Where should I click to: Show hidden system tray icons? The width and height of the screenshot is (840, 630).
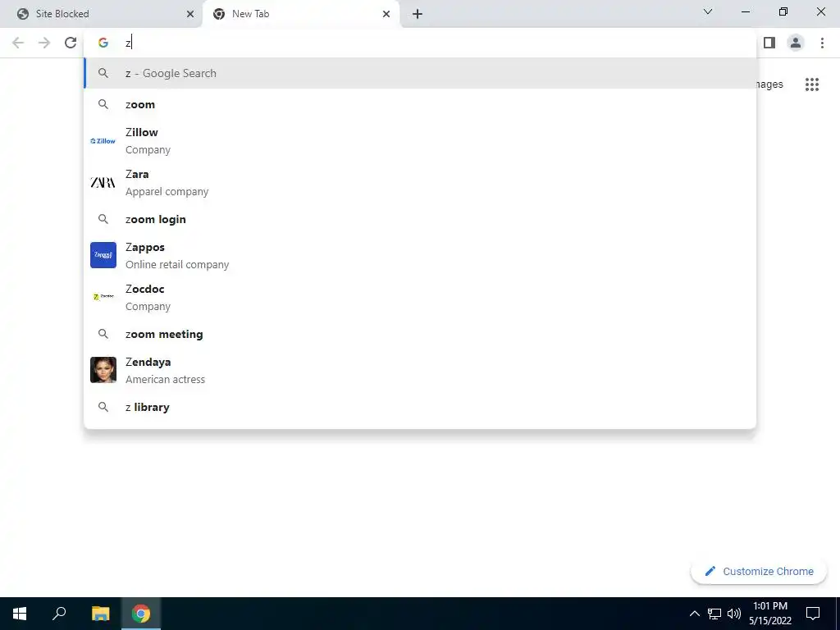(694, 614)
